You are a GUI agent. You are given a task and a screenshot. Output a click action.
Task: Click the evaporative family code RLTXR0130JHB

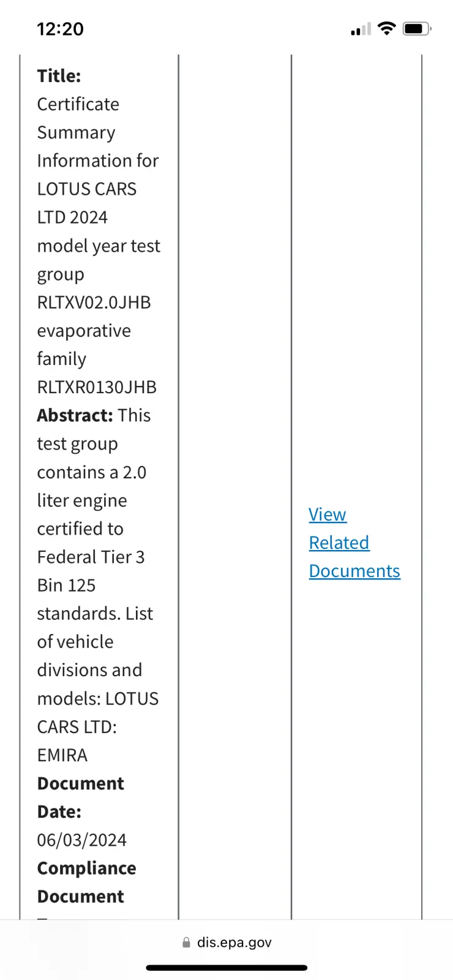tap(97, 387)
